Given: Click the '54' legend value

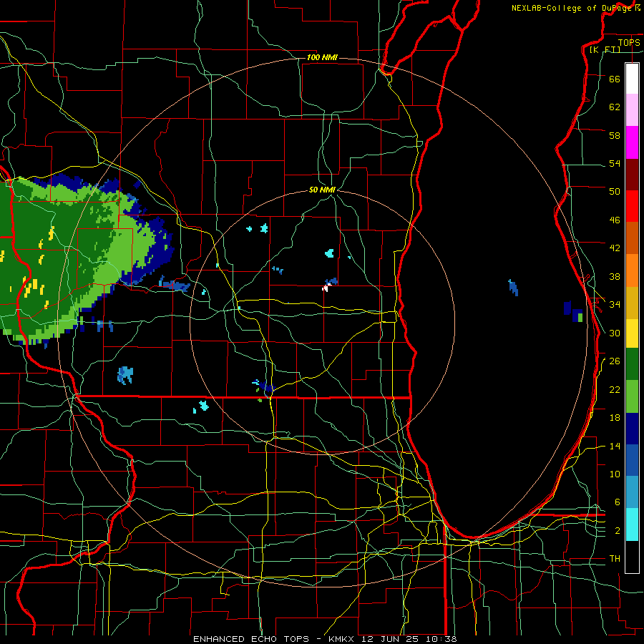Looking at the screenshot, I should pyautogui.click(x=615, y=164).
